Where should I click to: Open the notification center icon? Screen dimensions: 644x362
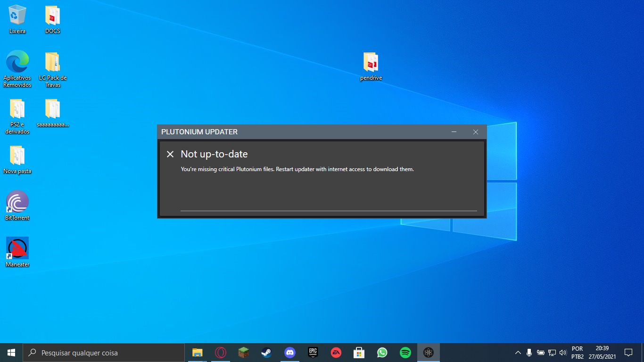click(628, 353)
